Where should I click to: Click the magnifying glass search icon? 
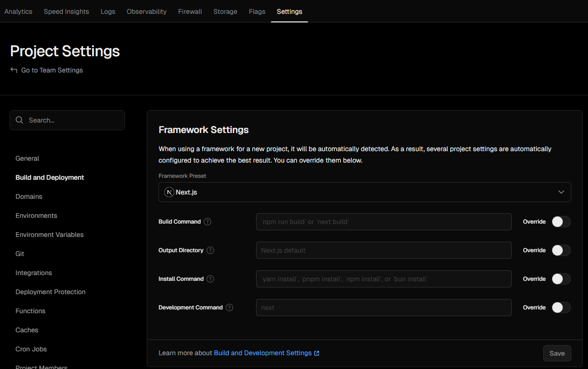[x=20, y=120]
